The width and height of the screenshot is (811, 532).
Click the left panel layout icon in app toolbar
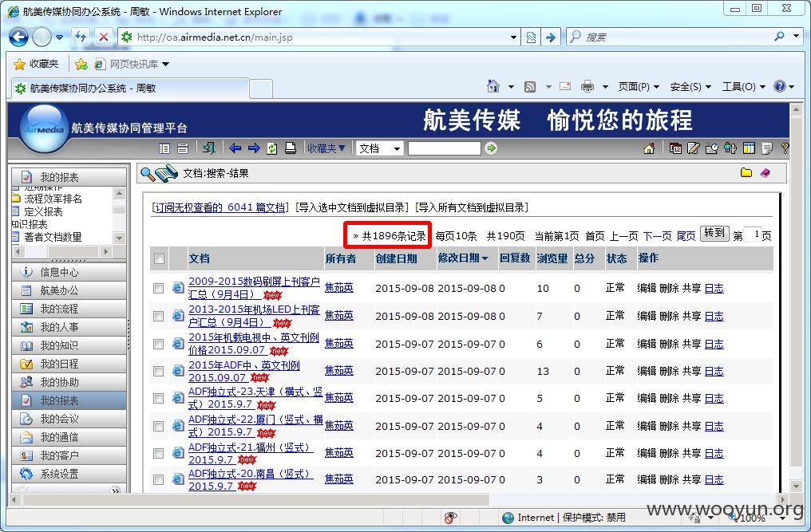point(164,148)
